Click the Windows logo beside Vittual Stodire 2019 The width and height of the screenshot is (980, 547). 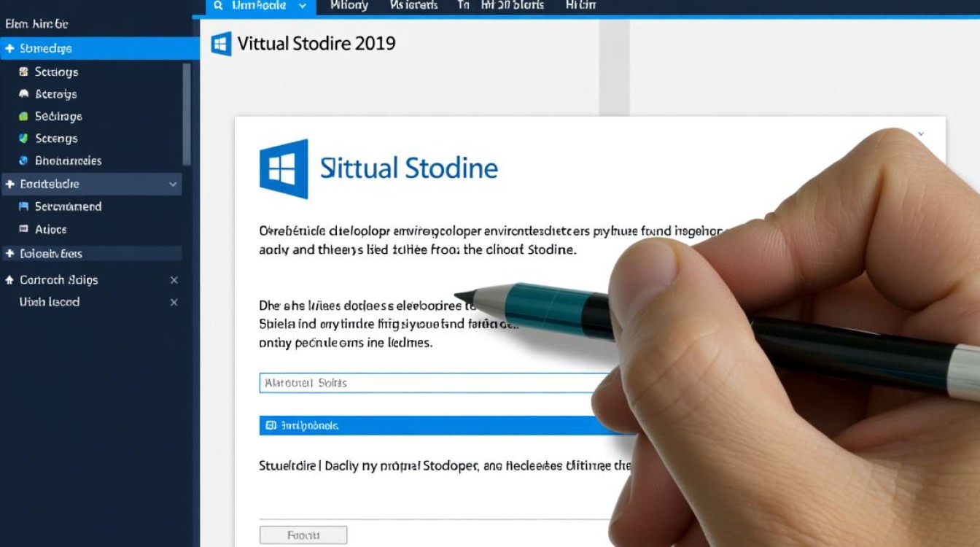coord(221,44)
